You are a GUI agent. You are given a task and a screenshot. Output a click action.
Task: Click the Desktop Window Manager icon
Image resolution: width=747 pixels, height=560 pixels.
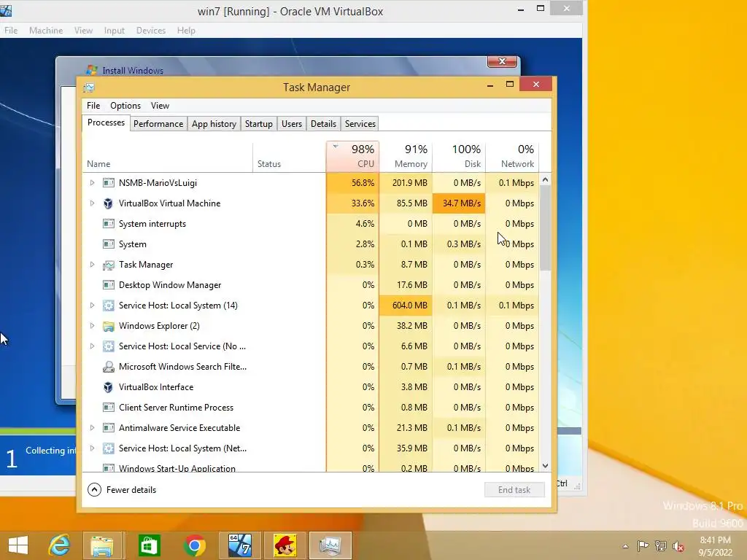[x=109, y=285]
